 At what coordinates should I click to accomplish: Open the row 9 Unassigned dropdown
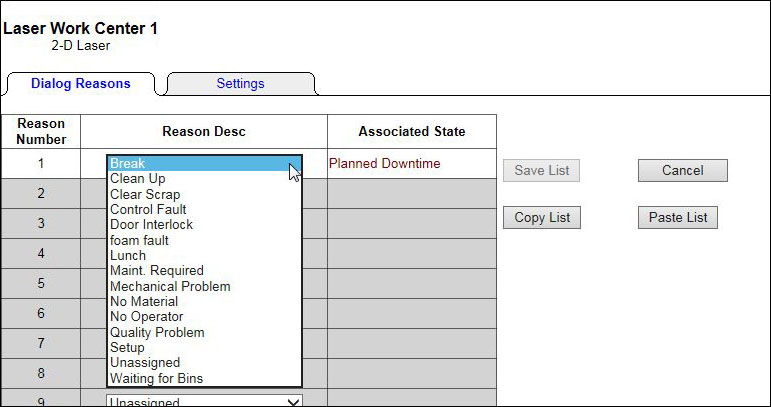204,401
